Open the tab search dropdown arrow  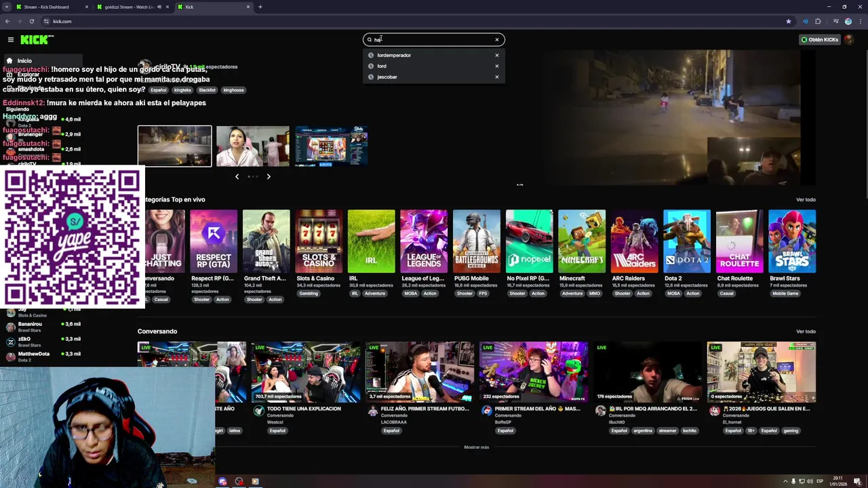tap(6, 7)
